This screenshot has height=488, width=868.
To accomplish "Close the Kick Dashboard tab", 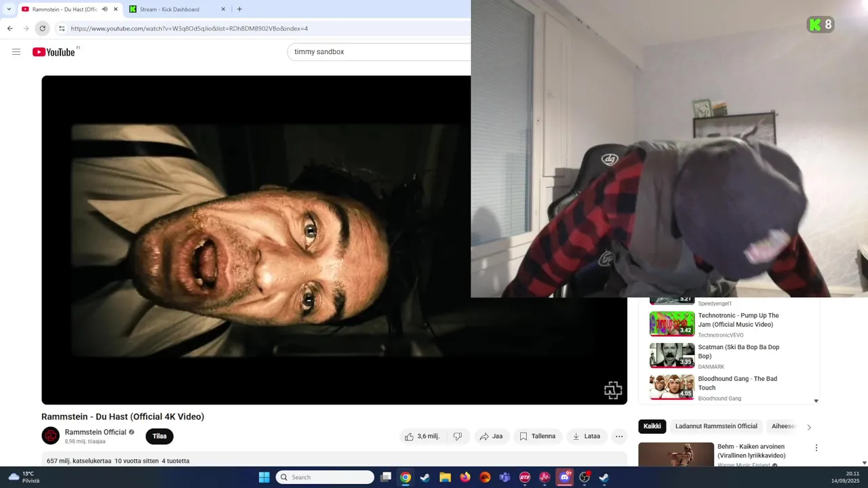I will click(x=223, y=9).
